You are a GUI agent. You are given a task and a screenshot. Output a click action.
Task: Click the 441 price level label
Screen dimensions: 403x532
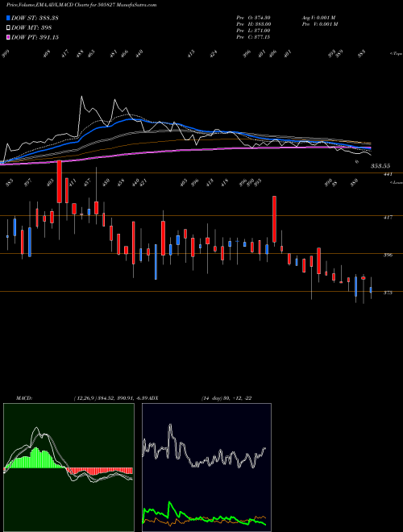coord(388,174)
